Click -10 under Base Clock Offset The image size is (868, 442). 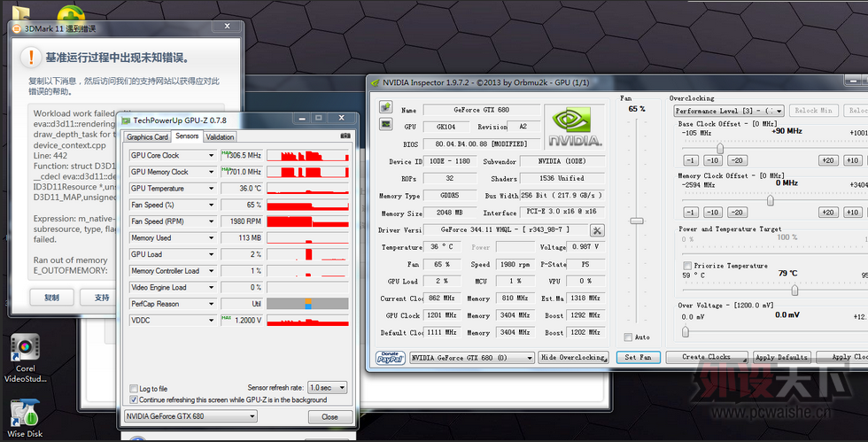(713, 160)
